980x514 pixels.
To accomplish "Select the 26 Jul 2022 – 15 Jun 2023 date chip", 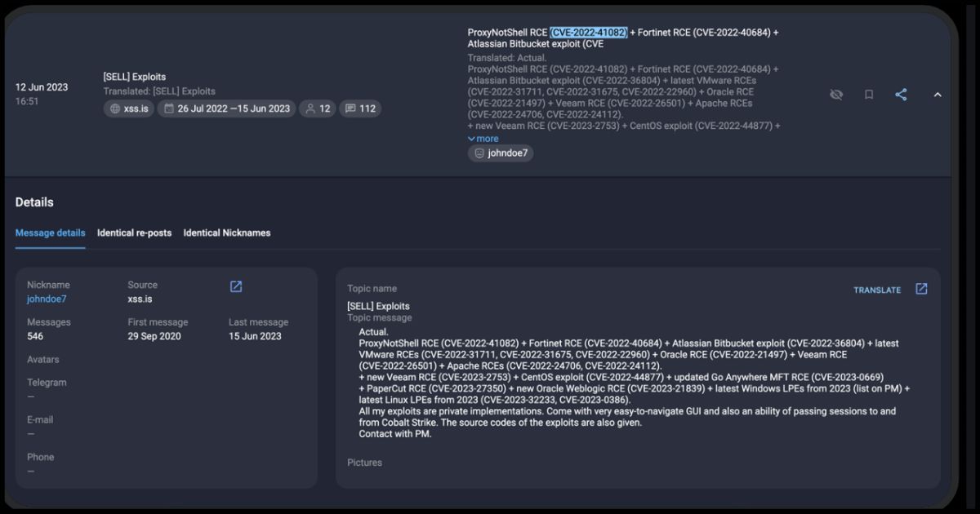I will 226,109.
